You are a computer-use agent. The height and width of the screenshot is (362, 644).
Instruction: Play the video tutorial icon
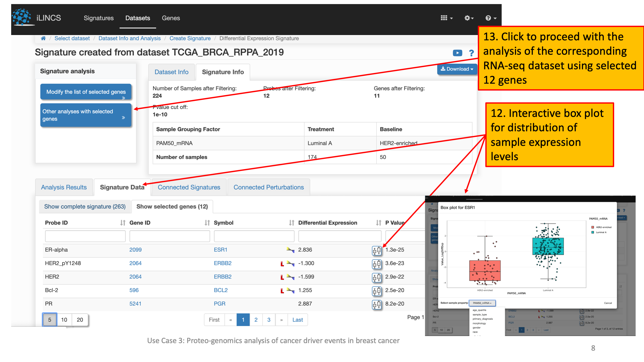coord(457,53)
